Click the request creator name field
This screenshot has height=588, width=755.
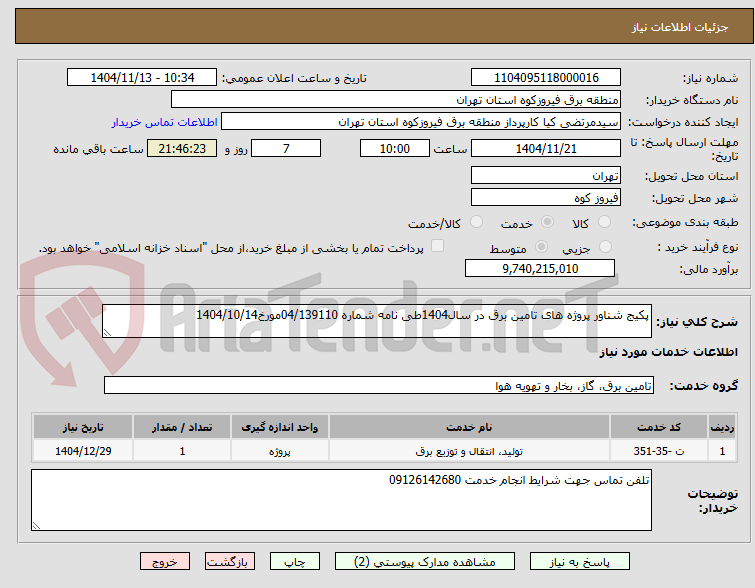point(421,122)
